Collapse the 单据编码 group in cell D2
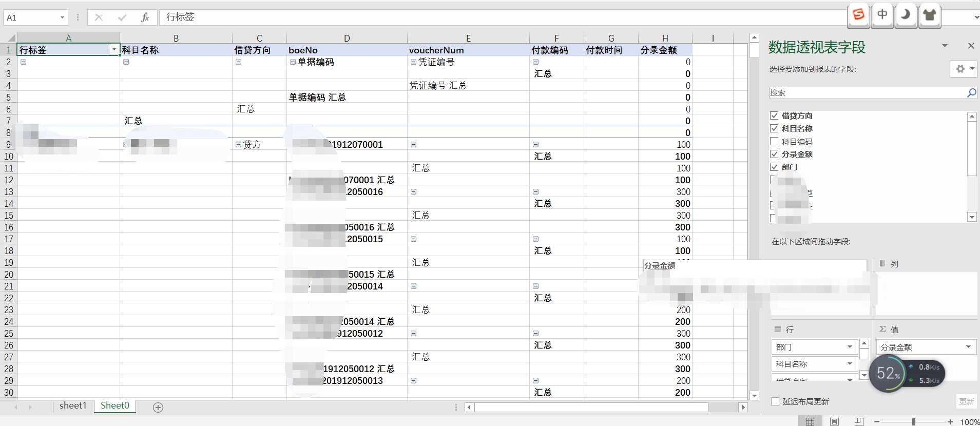 coord(293,62)
